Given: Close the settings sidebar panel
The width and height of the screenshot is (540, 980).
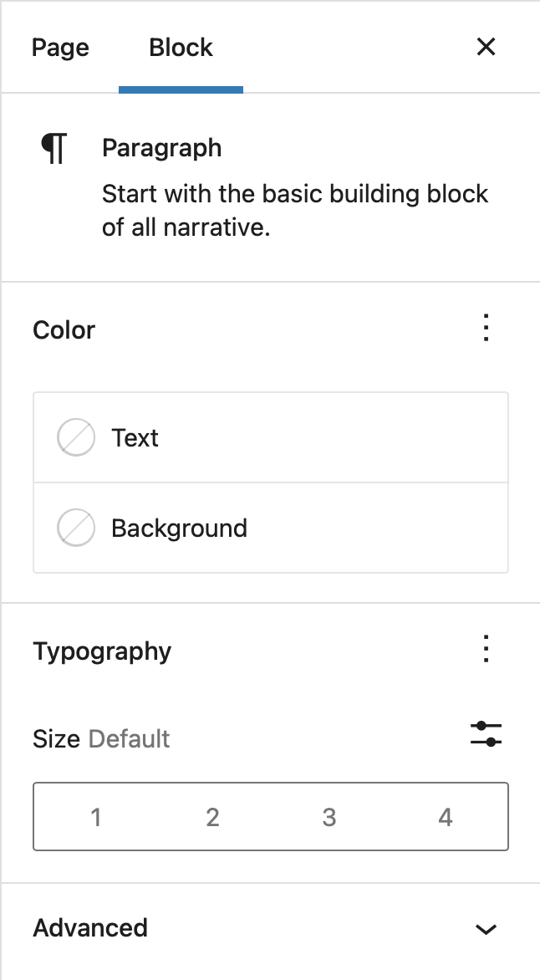Looking at the screenshot, I should (x=486, y=47).
